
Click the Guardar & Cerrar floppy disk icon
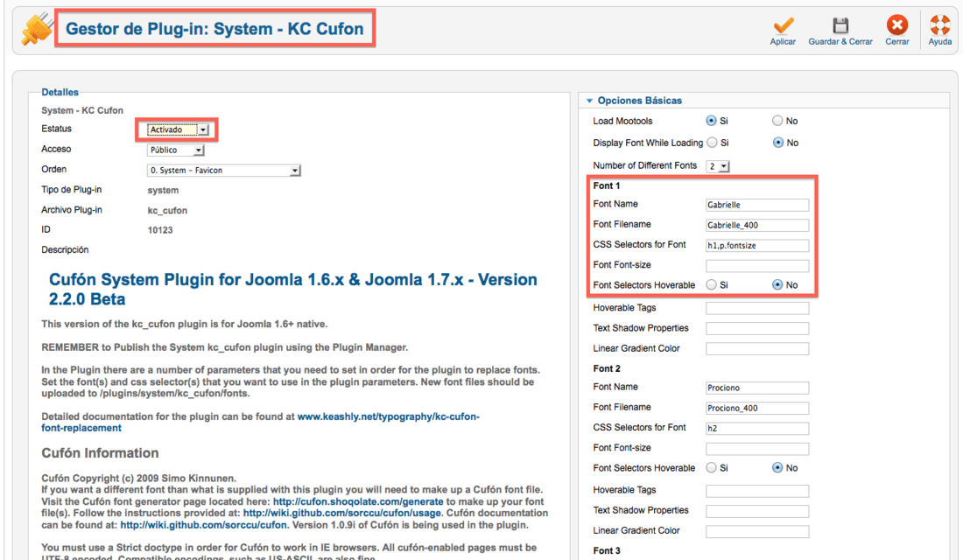[840, 25]
